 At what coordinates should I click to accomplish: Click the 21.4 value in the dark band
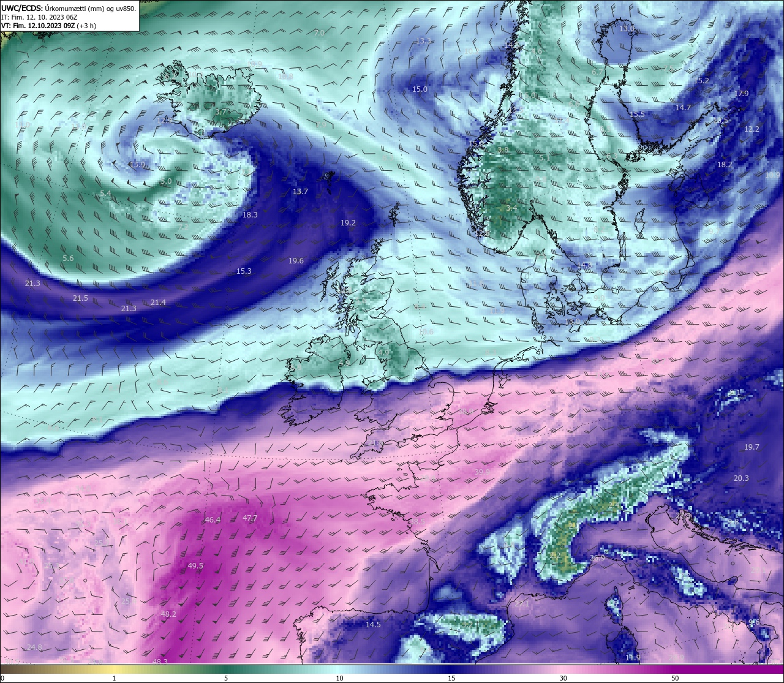(x=158, y=303)
